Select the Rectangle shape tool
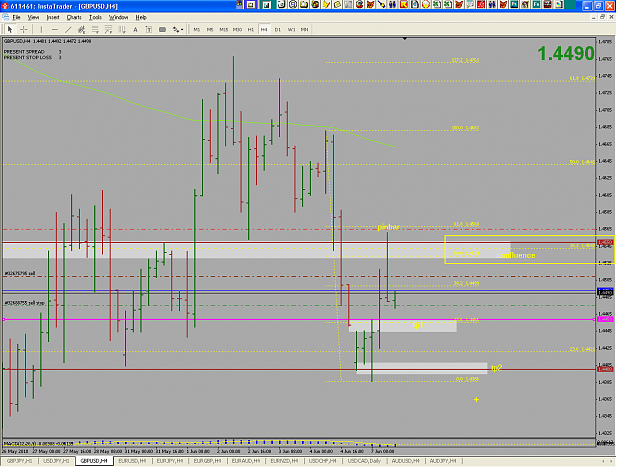Screen dimensions: 625x467 point(162,29)
